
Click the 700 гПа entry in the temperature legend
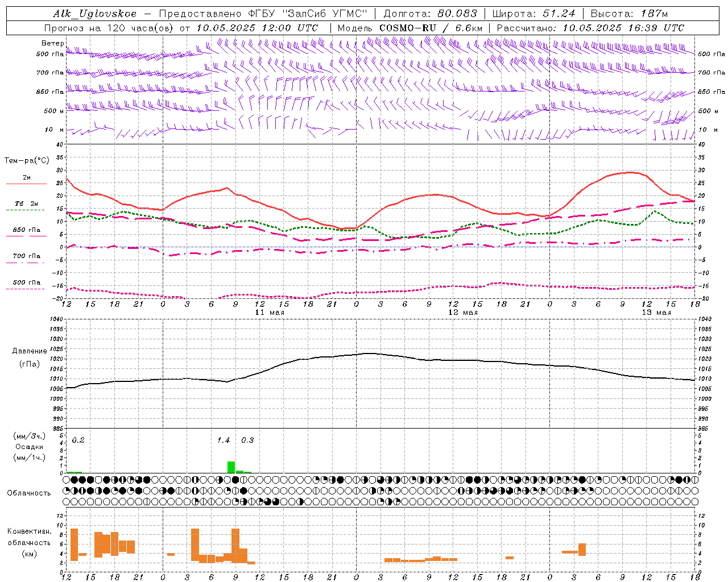coord(26,256)
